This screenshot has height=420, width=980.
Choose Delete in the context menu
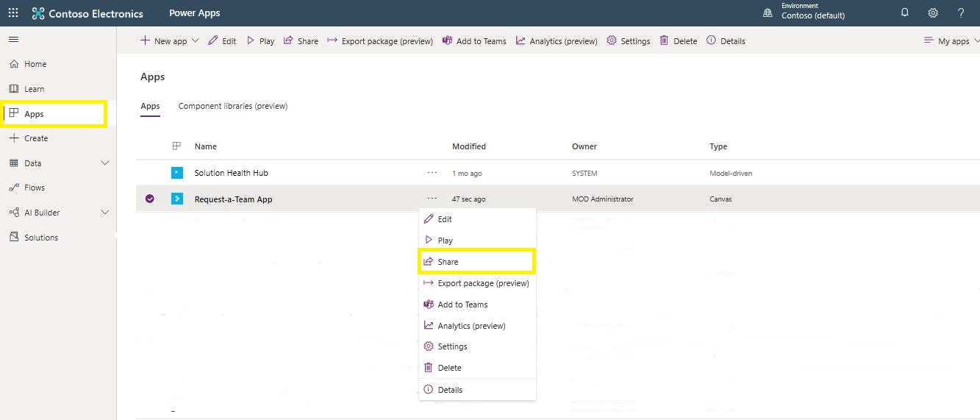click(477, 368)
